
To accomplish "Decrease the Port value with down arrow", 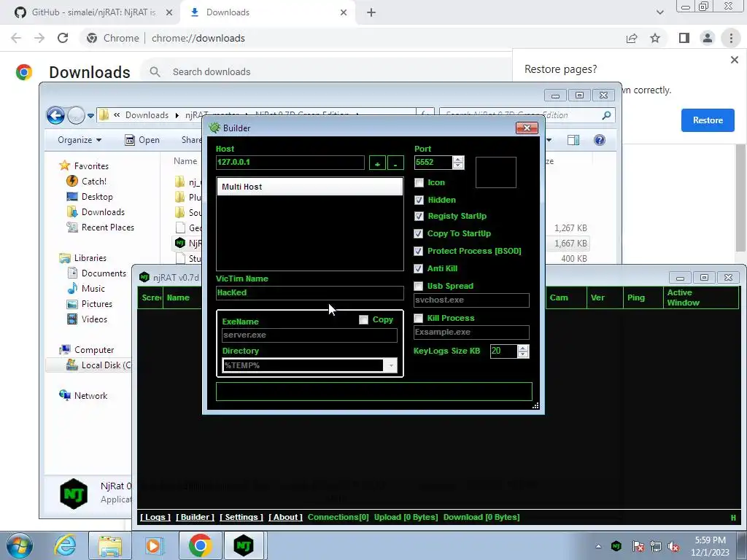I will (458, 166).
